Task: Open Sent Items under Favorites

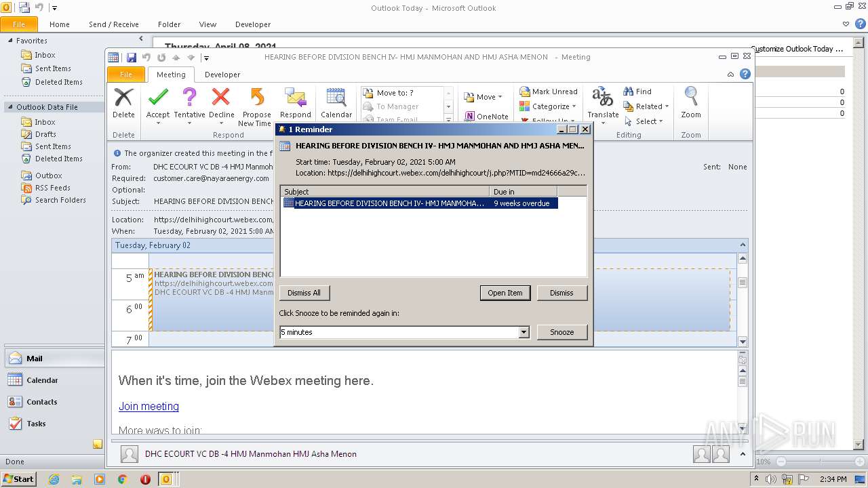Action: (53, 68)
